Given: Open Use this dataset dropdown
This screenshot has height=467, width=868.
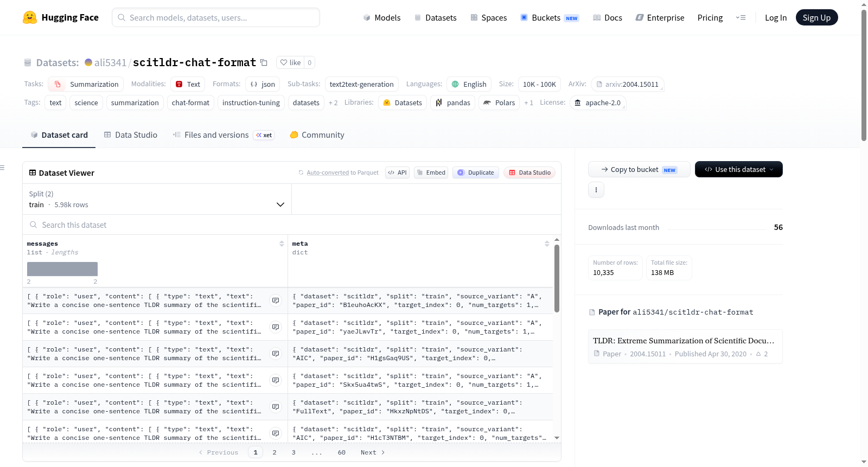Looking at the screenshot, I should pyautogui.click(x=739, y=169).
